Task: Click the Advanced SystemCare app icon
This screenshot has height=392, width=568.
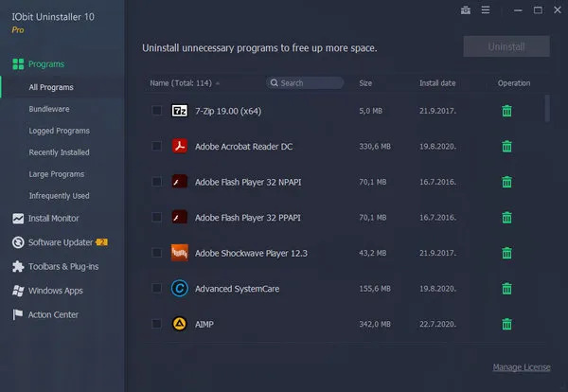Action: click(x=179, y=289)
